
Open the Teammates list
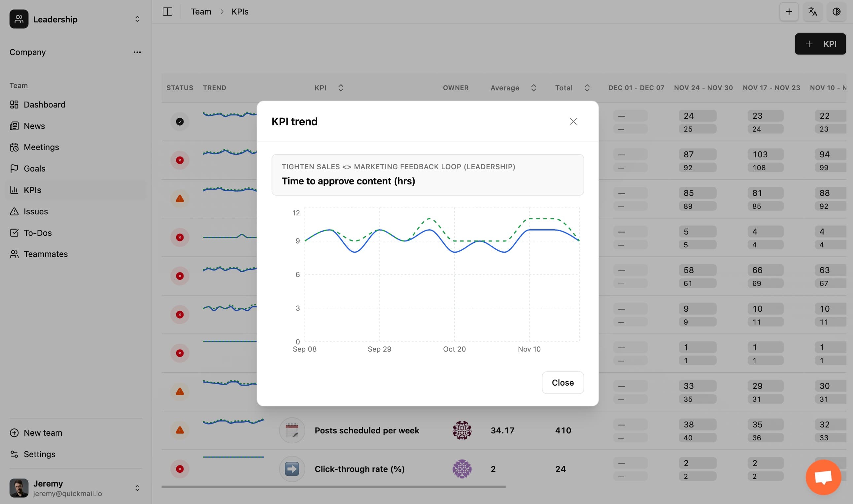pyautogui.click(x=46, y=254)
